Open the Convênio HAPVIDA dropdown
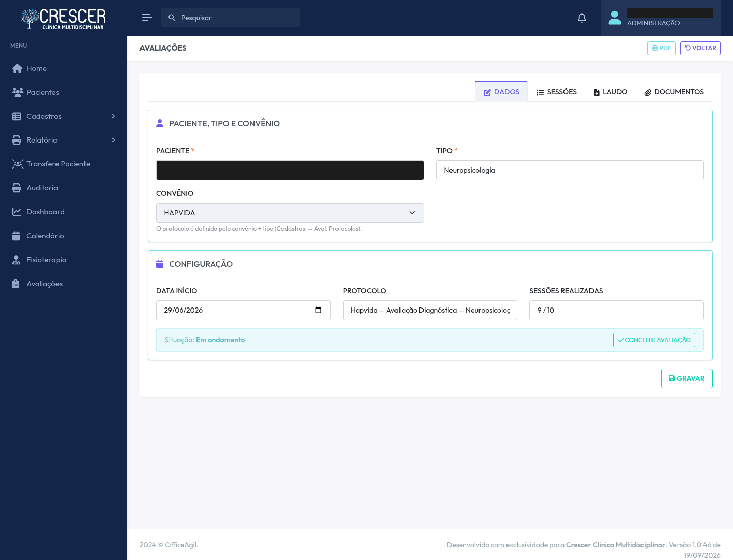This screenshot has height=560, width=733. tap(290, 213)
